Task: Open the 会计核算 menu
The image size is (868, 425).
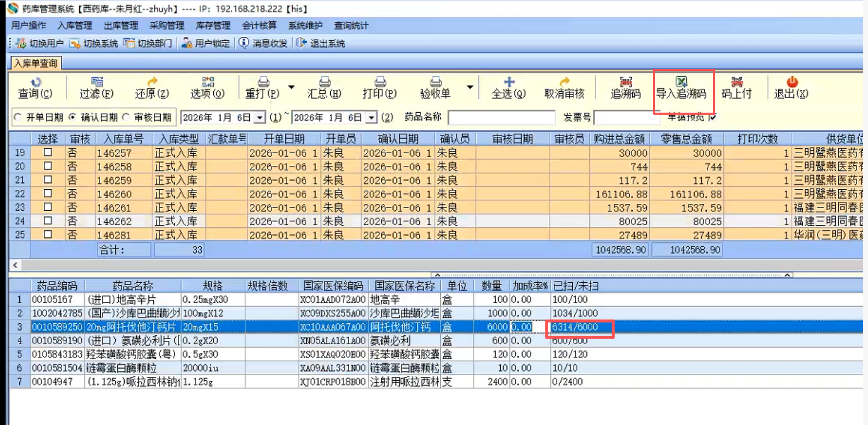Action: coord(259,26)
